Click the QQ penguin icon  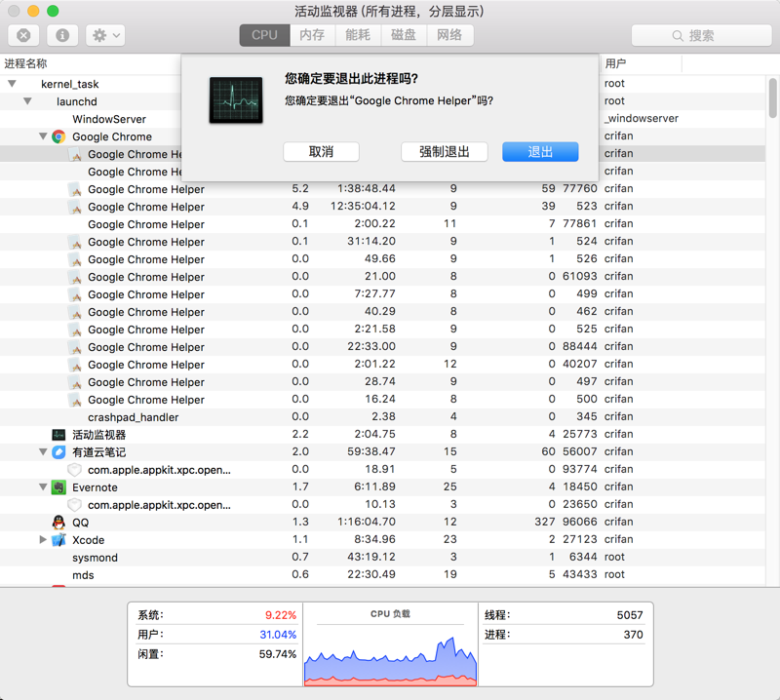point(58,522)
